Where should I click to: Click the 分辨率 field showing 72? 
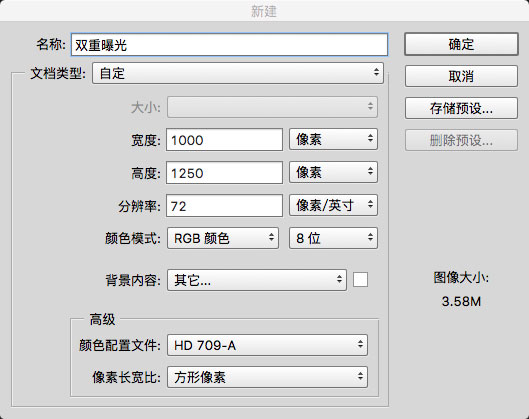224,205
